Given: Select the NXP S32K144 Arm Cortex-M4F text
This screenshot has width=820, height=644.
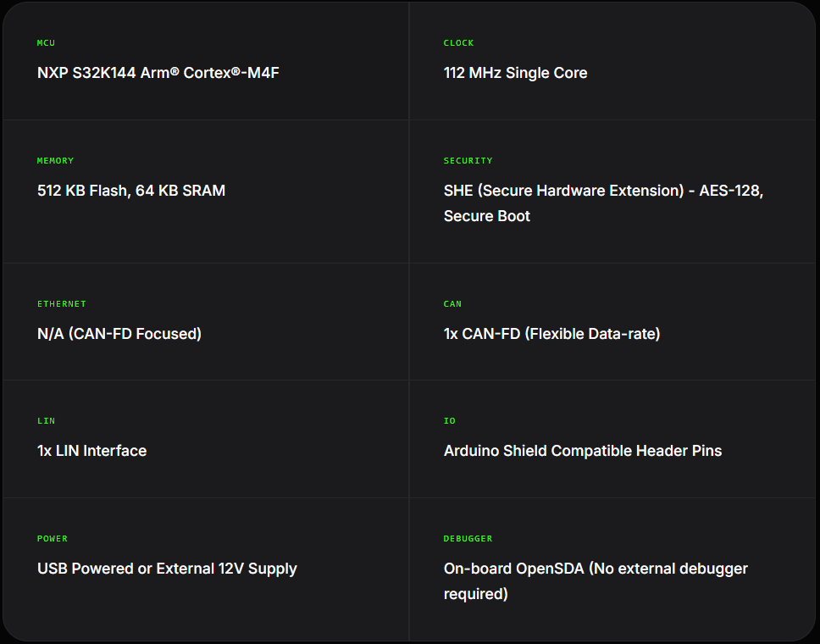Looking at the screenshot, I should [158, 73].
